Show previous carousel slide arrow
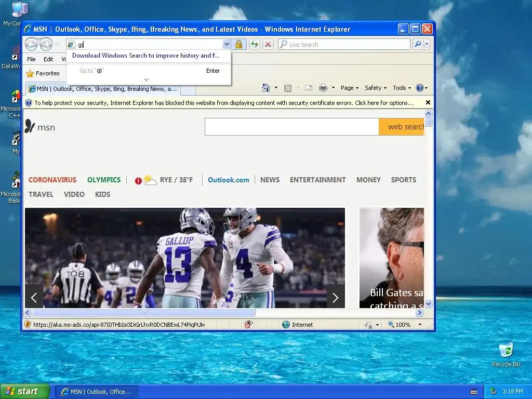532x399 pixels. [34, 297]
